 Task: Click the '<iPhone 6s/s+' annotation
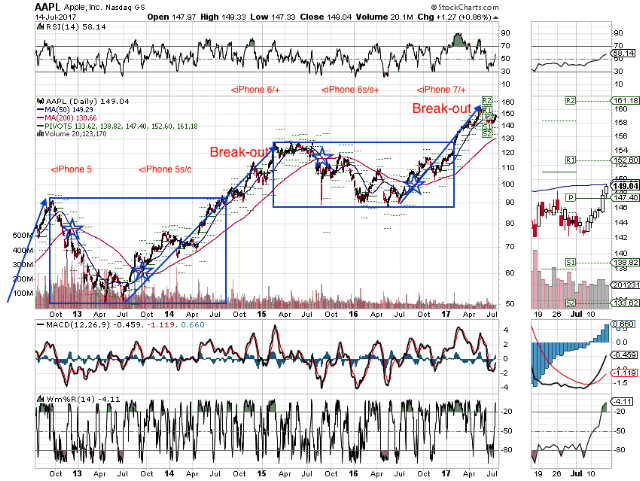click(350, 90)
